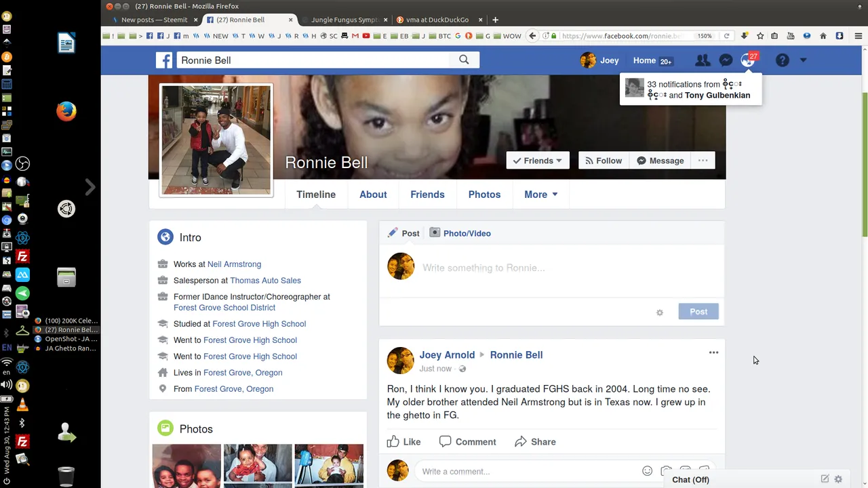Open the Quick Help question icon
Image resolution: width=868 pixels, height=488 pixels.
(783, 60)
